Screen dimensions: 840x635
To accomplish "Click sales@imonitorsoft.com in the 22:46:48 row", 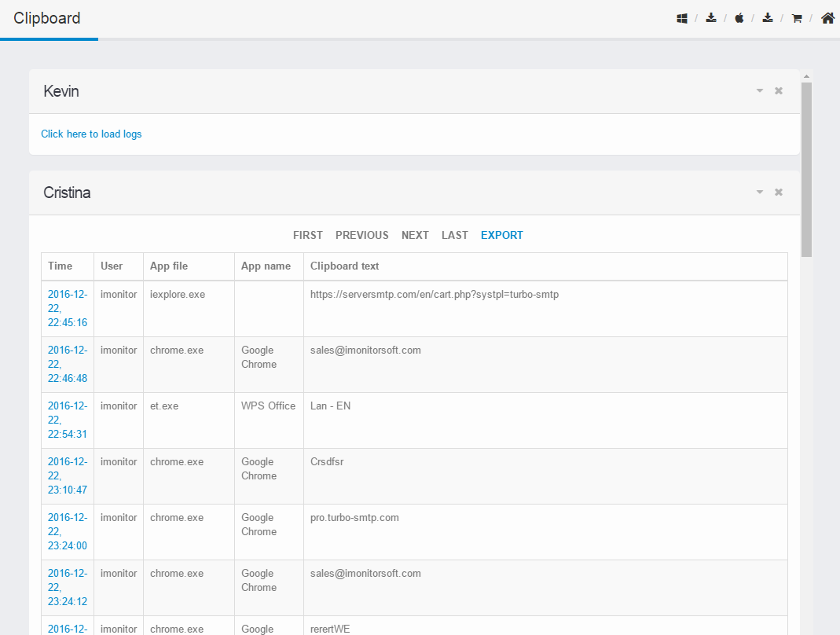I will point(365,350).
